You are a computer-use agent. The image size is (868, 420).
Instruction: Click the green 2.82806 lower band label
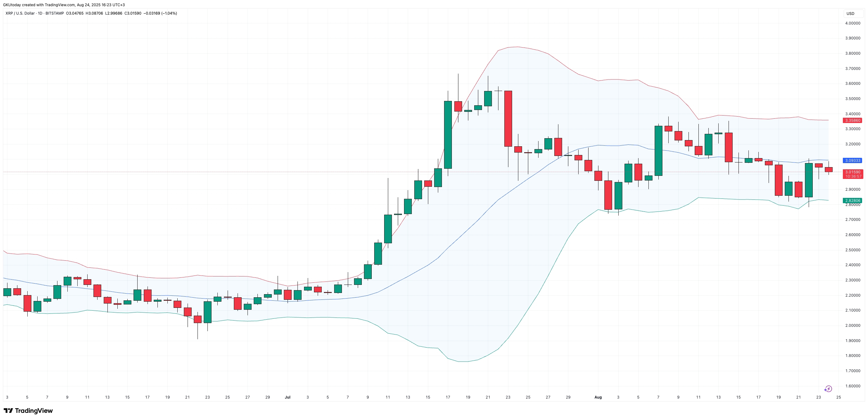coord(852,201)
